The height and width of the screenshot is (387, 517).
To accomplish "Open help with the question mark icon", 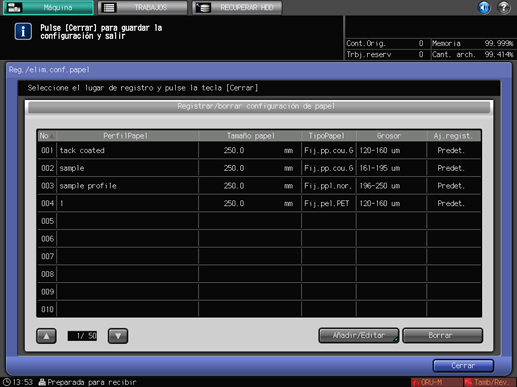I will click(504, 7).
